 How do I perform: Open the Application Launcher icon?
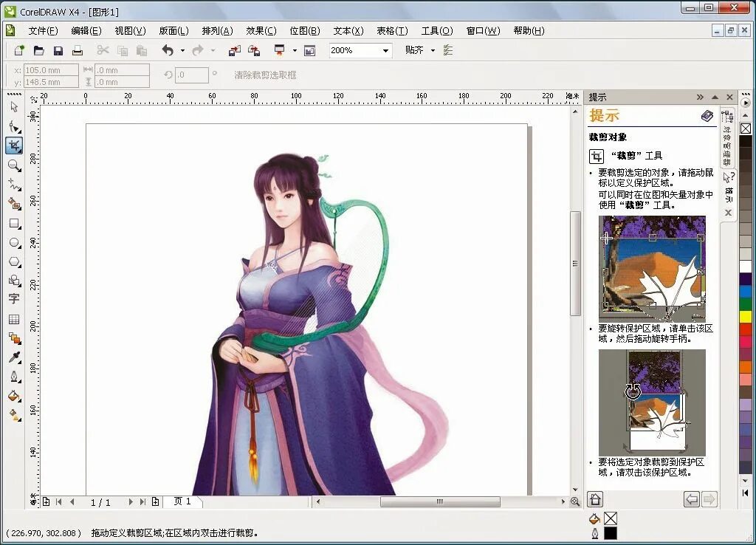tap(279, 50)
